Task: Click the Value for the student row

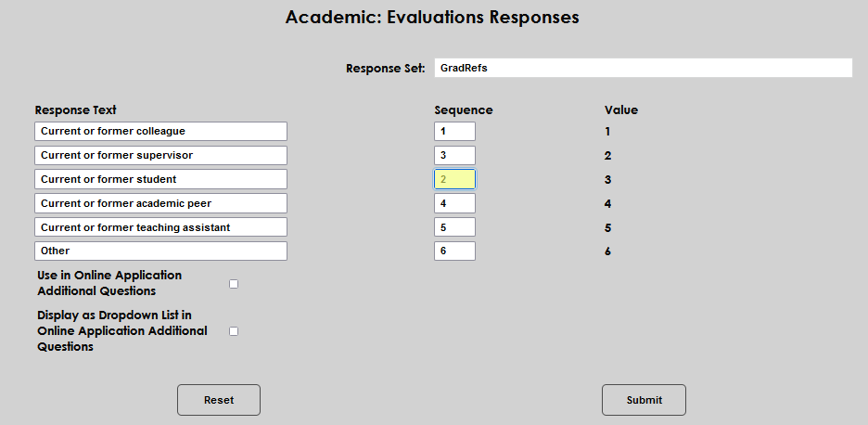Action: pyautogui.click(x=607, y=179)
